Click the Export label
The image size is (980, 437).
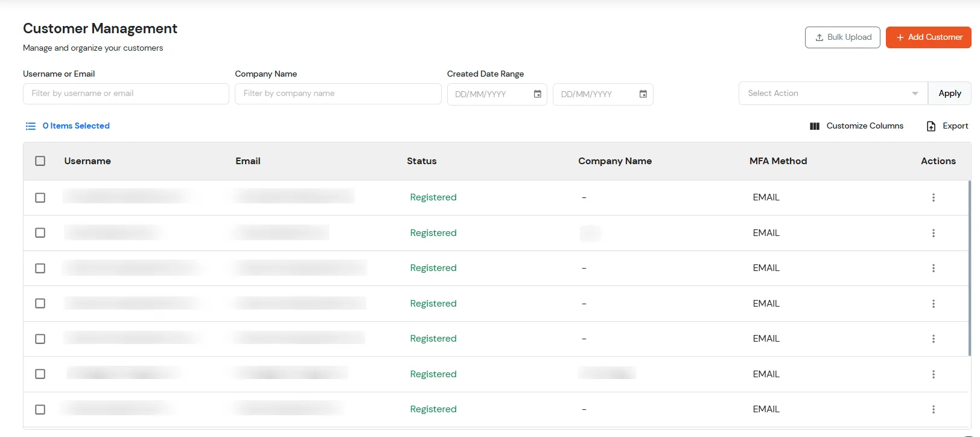click(x=955, y=126)
